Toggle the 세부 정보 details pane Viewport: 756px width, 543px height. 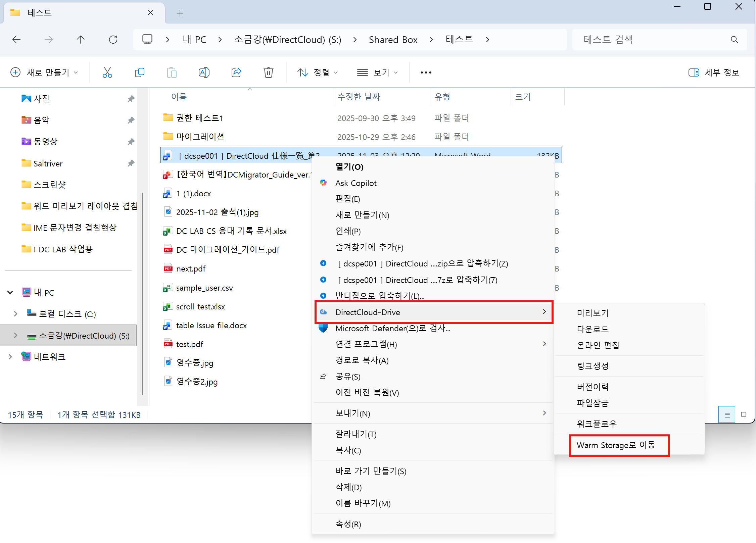tap(714, 72)
